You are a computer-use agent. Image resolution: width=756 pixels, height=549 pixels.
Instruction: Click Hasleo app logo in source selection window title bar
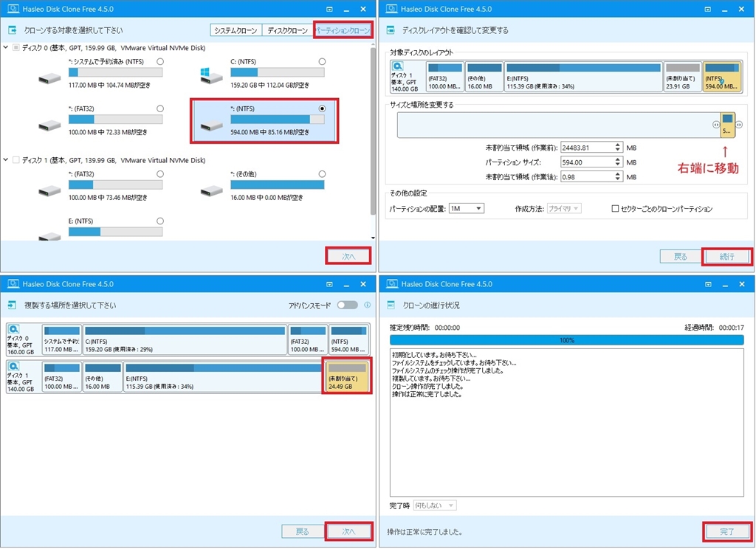[x=13, y=9]
